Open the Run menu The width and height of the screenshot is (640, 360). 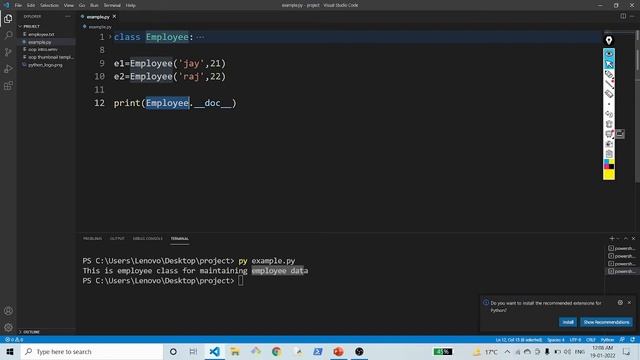pos(94,5)
